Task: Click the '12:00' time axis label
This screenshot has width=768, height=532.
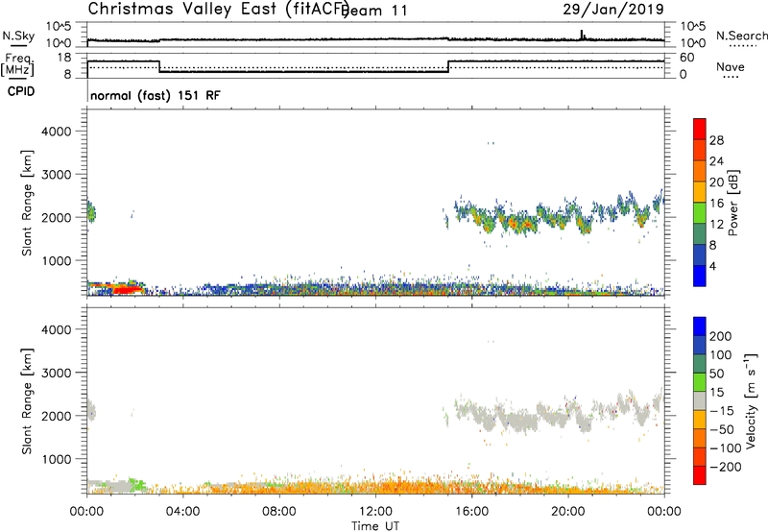Action: pyautogui.click(x=375, y=512)
